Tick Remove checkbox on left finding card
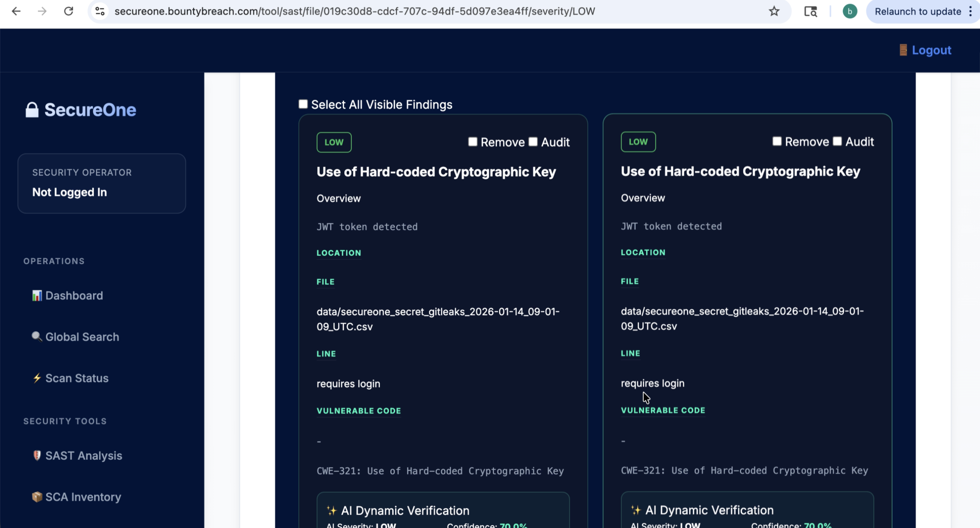Screen dimensions: 980x528 pos(472,142)
